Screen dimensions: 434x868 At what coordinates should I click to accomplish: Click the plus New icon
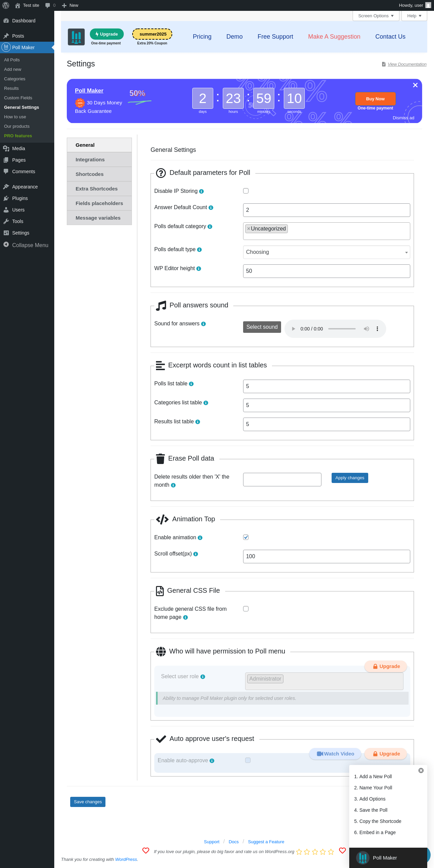64,5
